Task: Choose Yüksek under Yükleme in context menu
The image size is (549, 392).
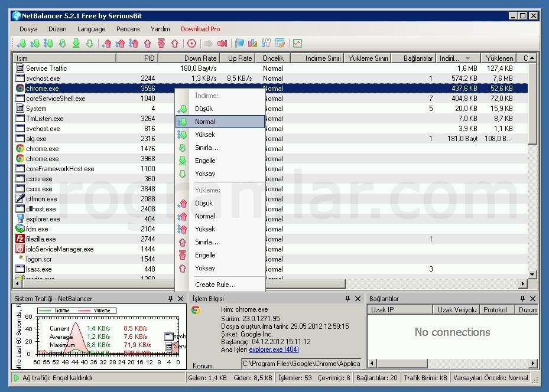Action: (x=220, y=229)
